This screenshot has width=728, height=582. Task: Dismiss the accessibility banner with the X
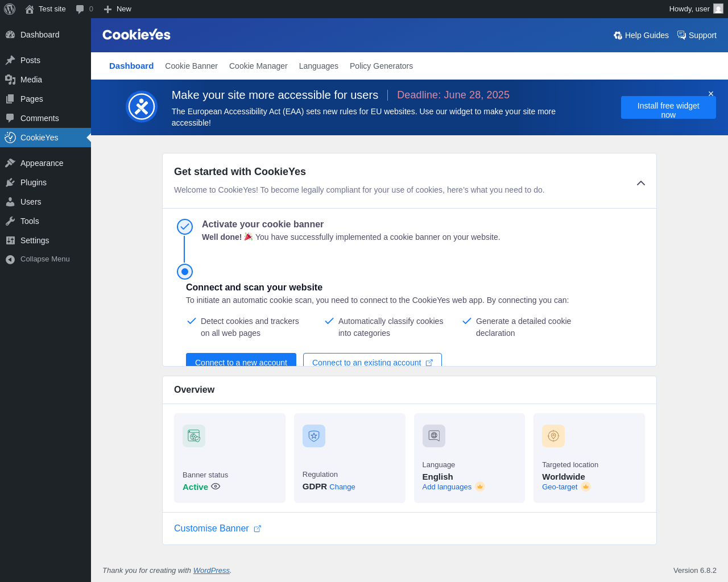(711, 94)
